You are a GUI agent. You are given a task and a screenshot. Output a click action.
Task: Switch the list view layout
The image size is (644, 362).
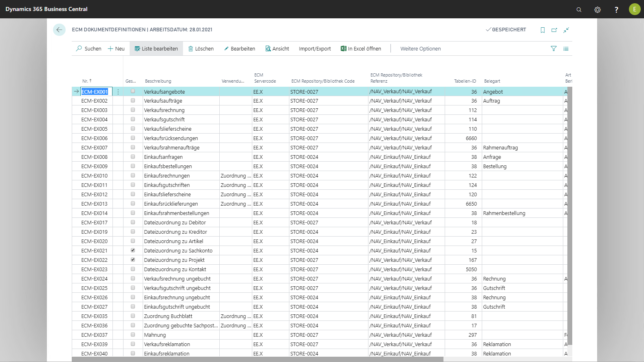click(566, 48)
